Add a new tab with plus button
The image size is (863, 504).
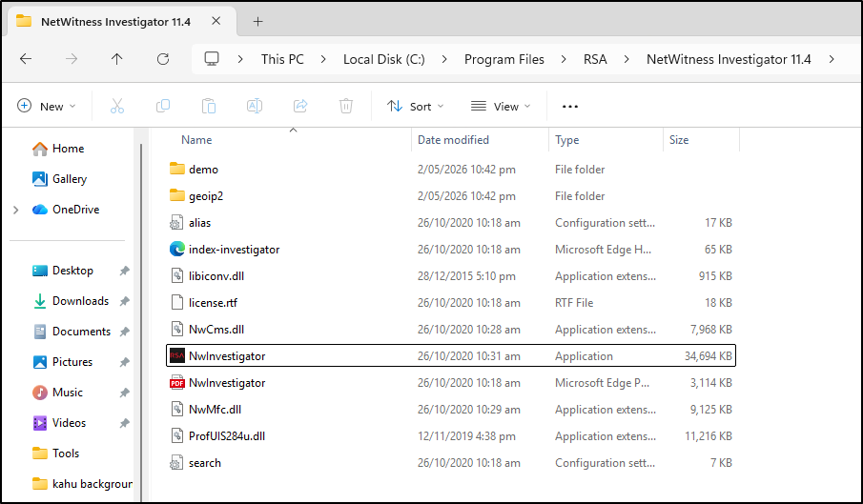pos(257,21)
